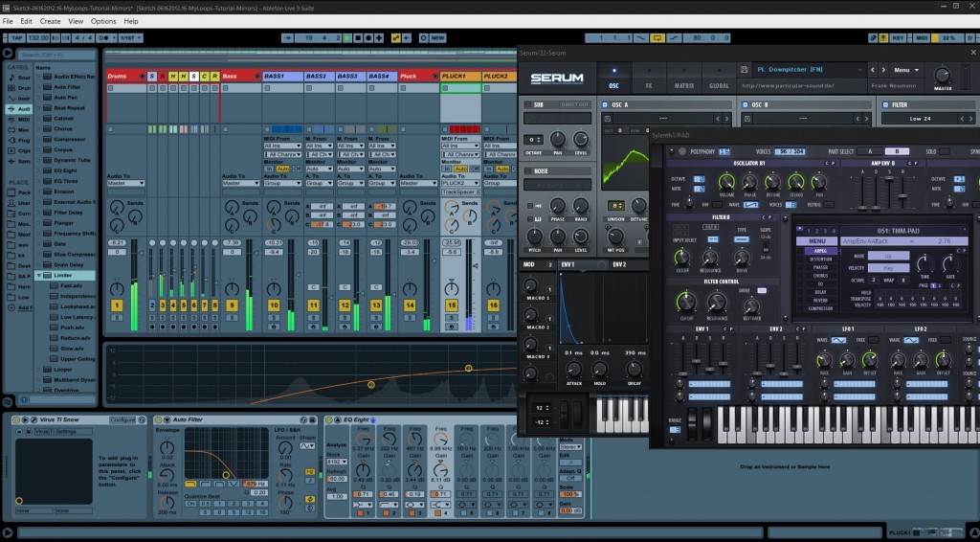The width and height of the screenshot is (980, 542).
Task: Click Sylenth1 MENU button
Action: point(816,241)
